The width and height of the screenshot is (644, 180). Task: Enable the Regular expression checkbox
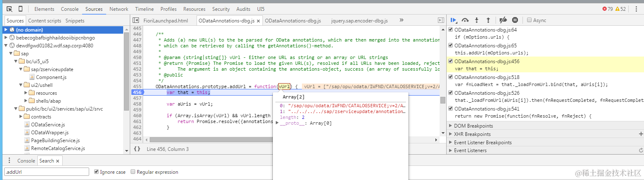133,172
